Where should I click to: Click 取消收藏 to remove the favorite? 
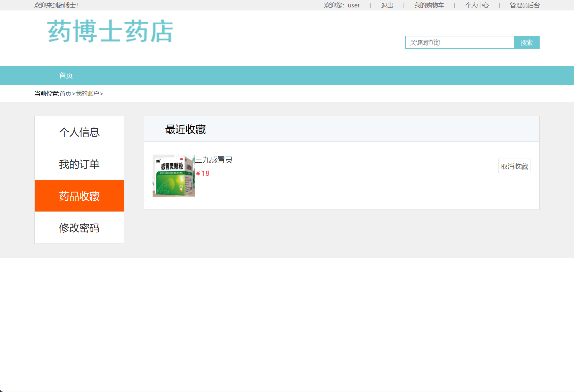[514, 166]
